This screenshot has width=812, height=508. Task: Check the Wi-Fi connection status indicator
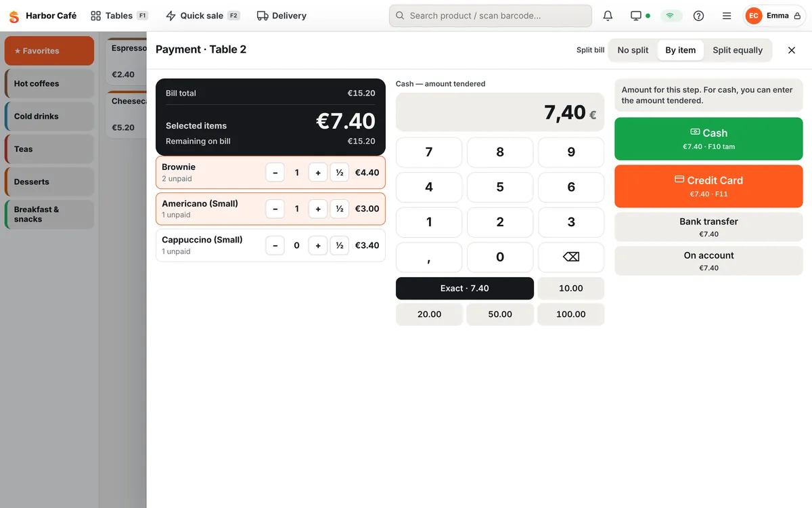671,16
